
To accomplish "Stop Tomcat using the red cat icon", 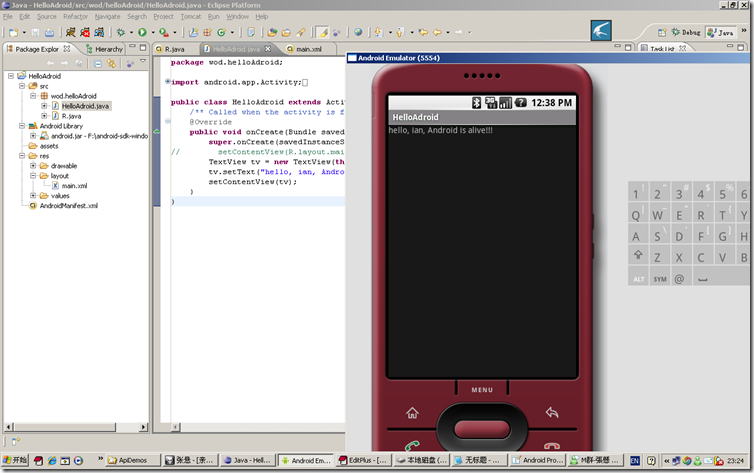I will pos(85,32).
